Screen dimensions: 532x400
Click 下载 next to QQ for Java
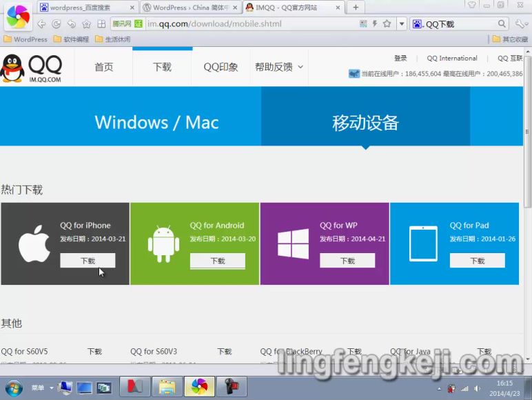(484, 352)
